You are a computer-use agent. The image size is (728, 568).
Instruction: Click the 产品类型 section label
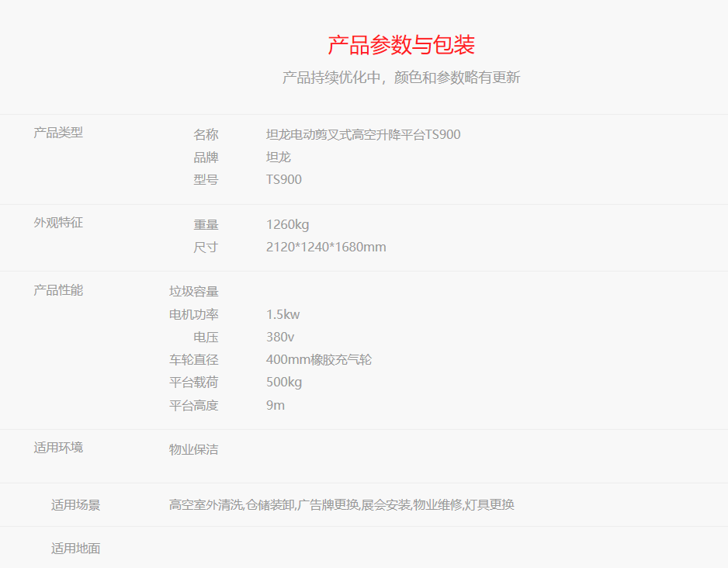[x=58, y=133]
